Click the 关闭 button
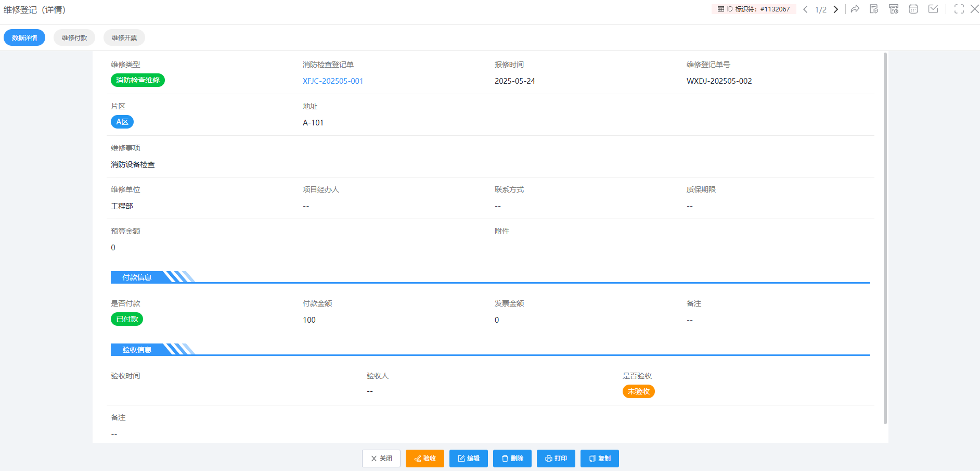Screen dimensions: 980x471 (x=381, y=459)
